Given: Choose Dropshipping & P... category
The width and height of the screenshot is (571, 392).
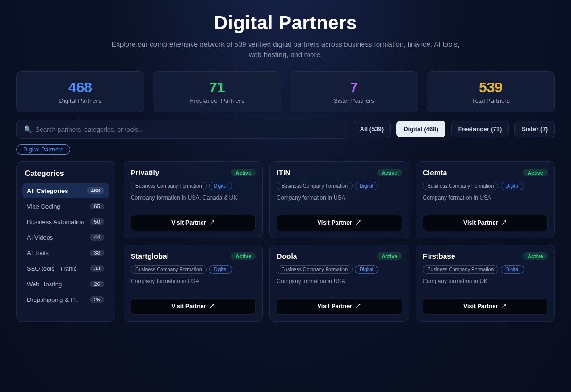Looking at the screenshot, I should pos(66,300).
